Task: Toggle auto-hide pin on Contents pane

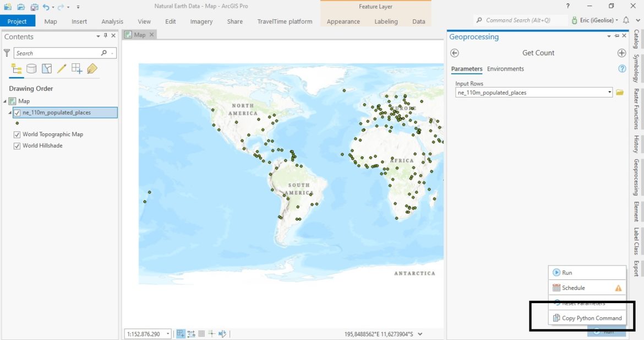Action: coord(106,36)
